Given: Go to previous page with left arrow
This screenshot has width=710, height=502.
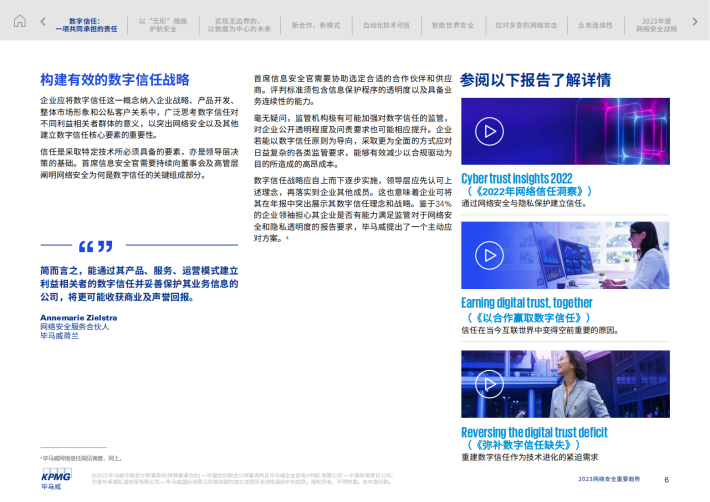Looking at the screenshot, I should click(42, 22).
